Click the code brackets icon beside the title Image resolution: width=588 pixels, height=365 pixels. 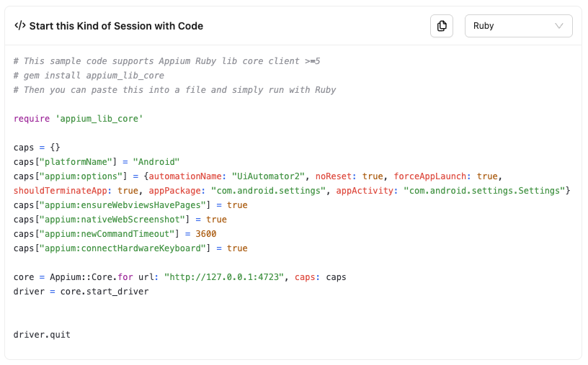[20, 25]
